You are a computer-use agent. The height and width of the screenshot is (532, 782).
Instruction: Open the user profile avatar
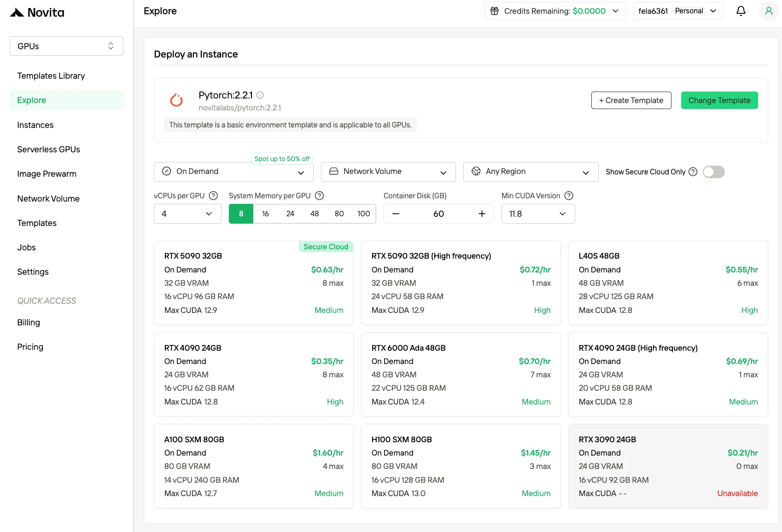(769, 11)
